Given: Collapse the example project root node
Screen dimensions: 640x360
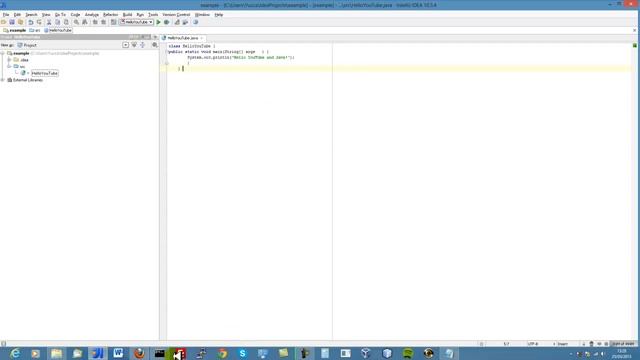Looking at the screenshot, I should (x=3, y=53).
